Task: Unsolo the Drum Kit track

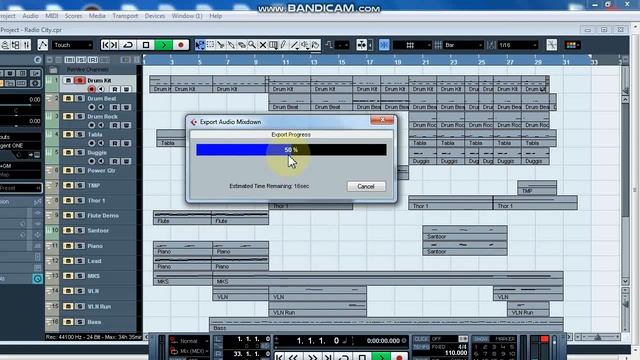Action: point(79,80)
